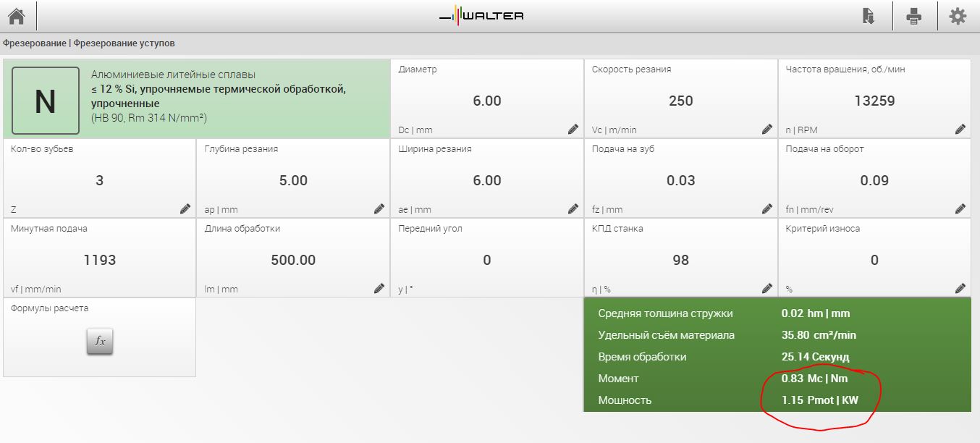The height and width of the screenshot is (443, 980).
Task: Edit the Диаметр Dc value with pencil
Action: (x=573, y=129)
